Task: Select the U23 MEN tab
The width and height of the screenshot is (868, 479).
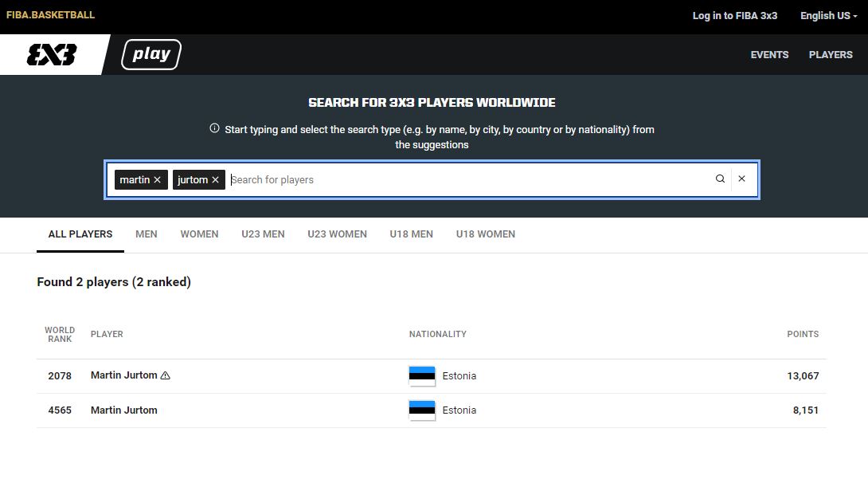Action: point(263,234)
